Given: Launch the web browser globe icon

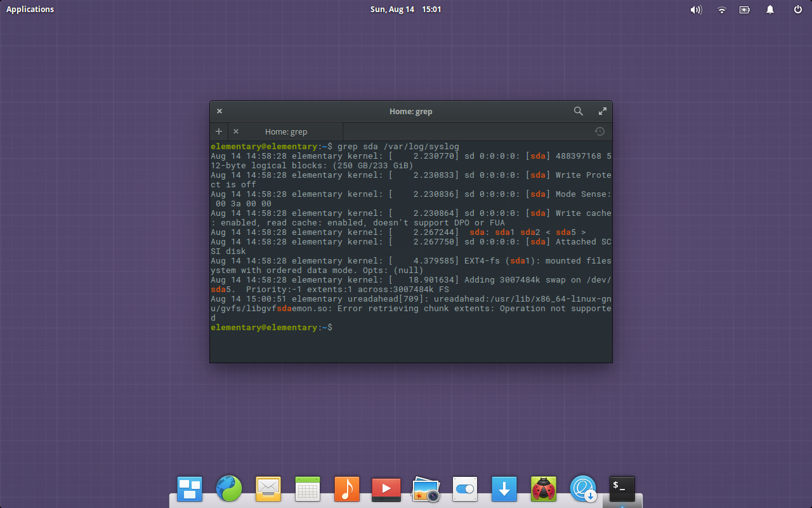Looking at the screenshot, I should point(229,489).
